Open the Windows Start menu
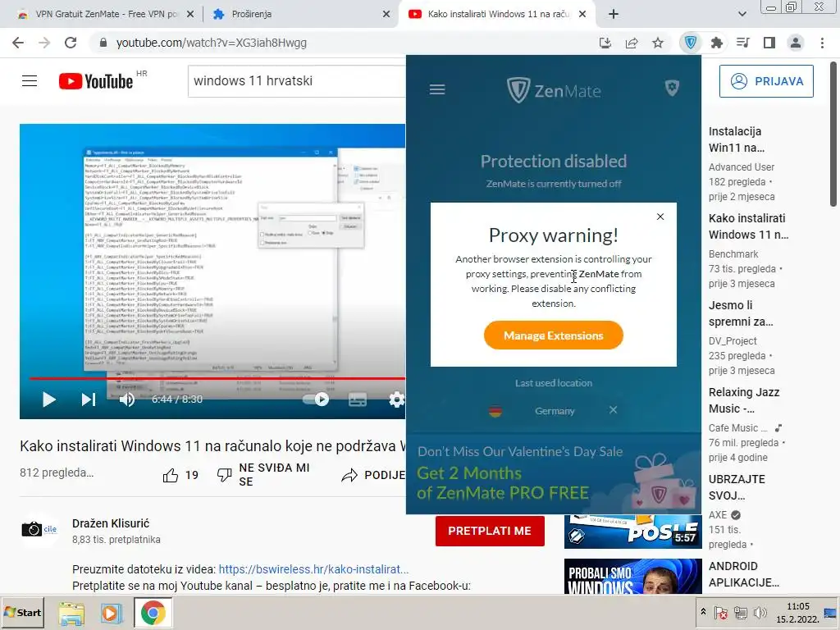The height and width of the screenshot is (630, 840). tap(22, 612)
